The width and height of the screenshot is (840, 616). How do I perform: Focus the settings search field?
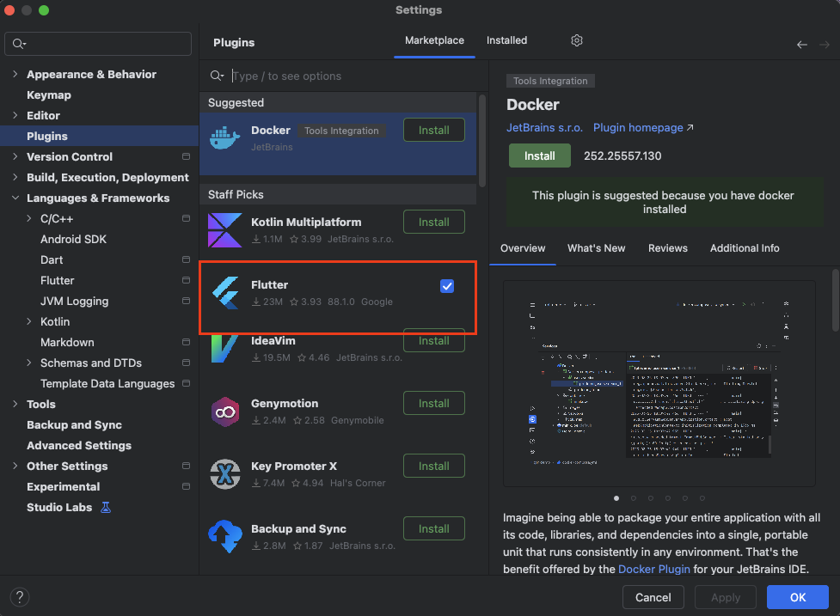pos(98,44)
